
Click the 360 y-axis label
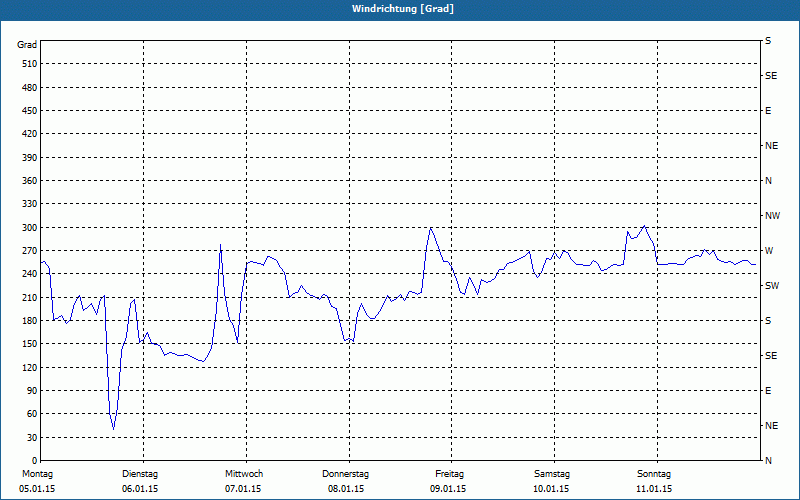pos(30,181)
